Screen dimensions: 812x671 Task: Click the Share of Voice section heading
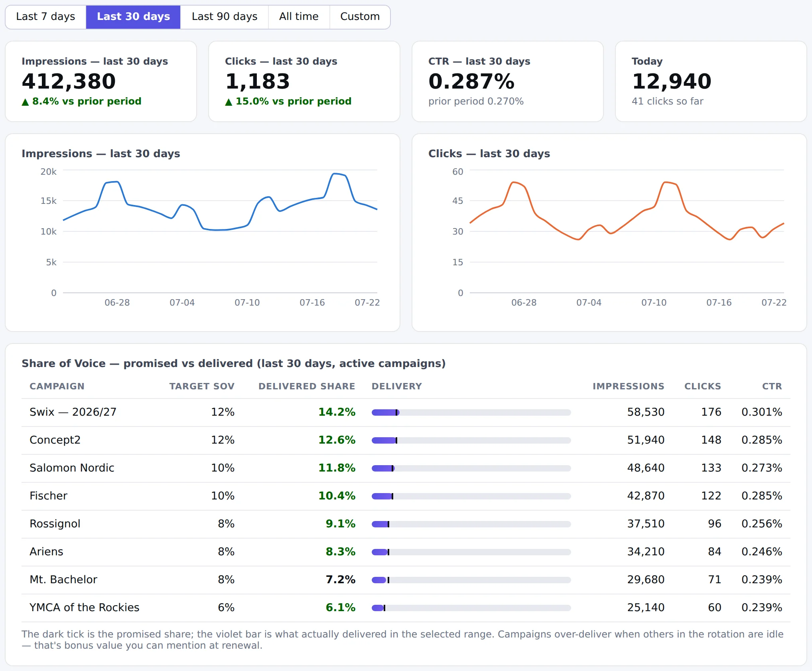point(234,363)
